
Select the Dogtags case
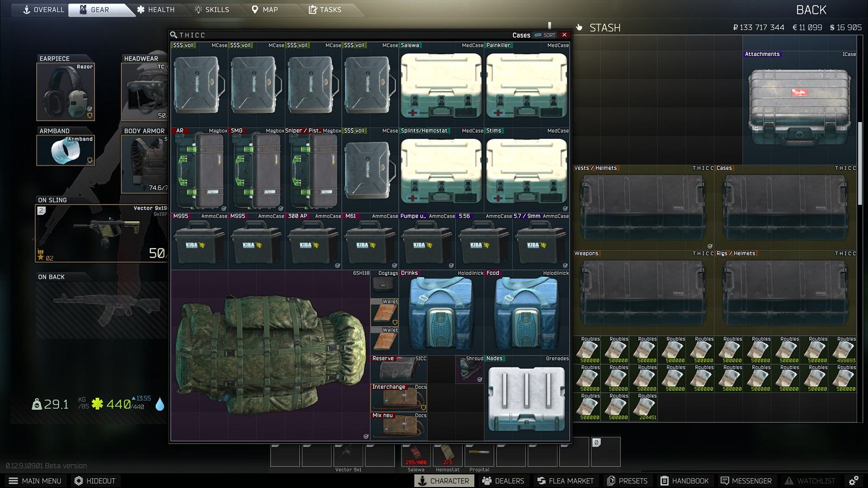[x=385, y=284]
